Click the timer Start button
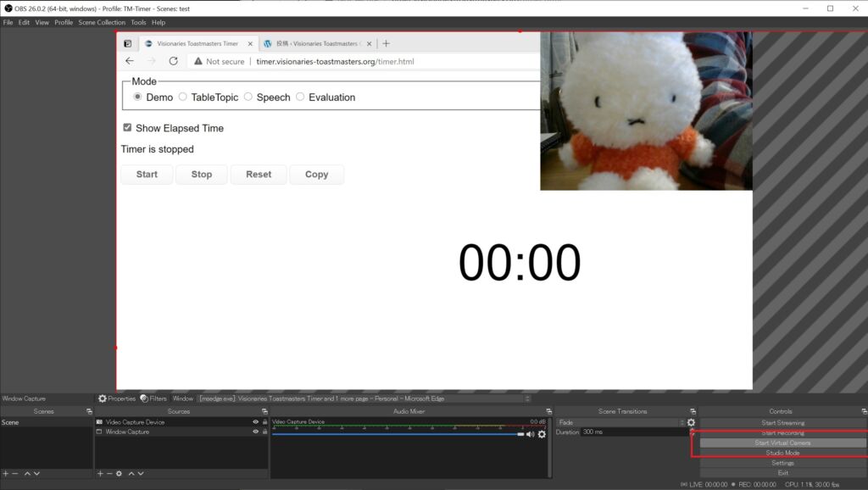The image size is (868, 490). [x=147, y=175]
